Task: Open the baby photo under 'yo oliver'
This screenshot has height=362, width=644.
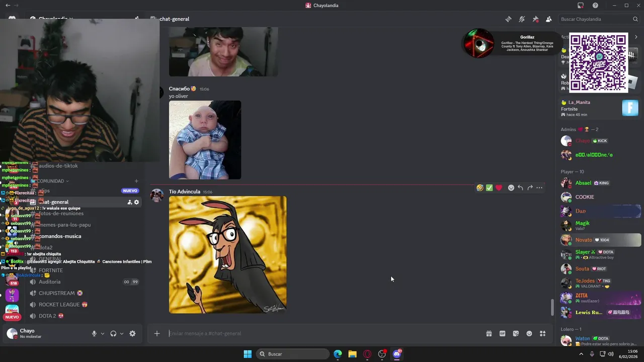Action: point(205,140)
